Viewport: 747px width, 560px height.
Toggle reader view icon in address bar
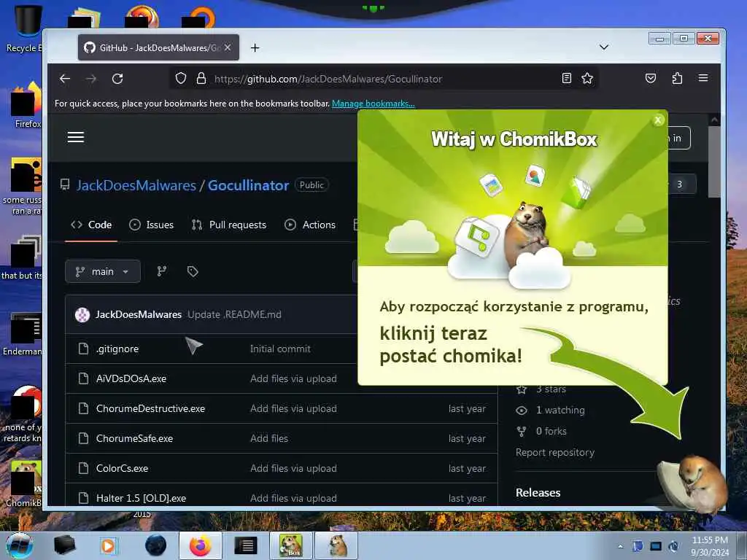(566, 78)
